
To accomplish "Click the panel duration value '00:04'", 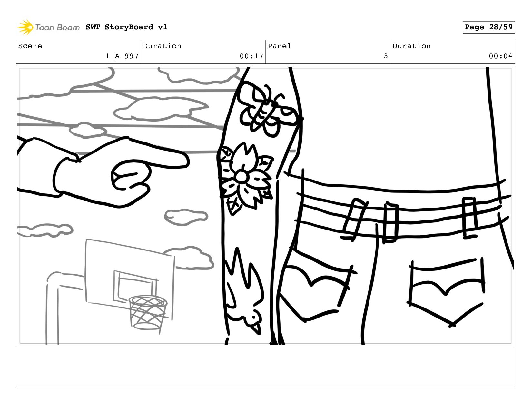I will pos(500,56).
